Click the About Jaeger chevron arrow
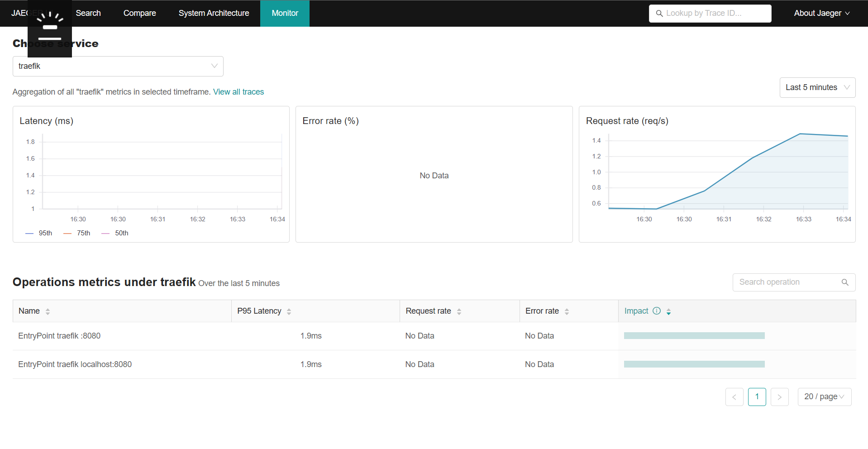This screenshot has width=868, height=449. (x=848, y=14)
